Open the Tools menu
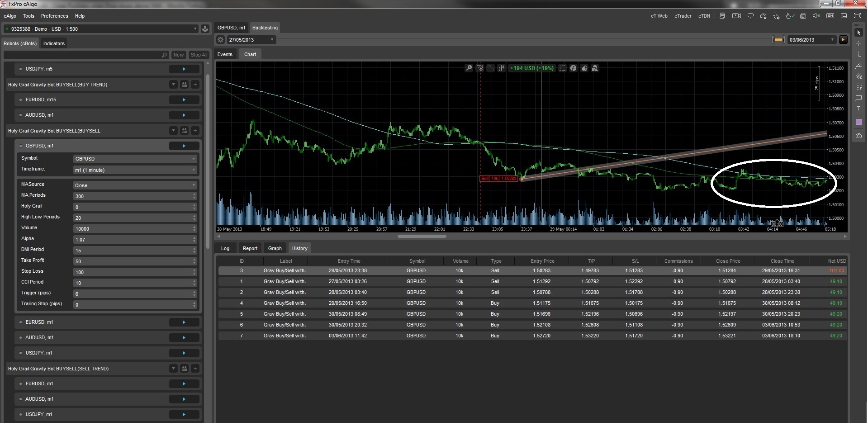Screen dimensions: 868x426 [28, 16]
